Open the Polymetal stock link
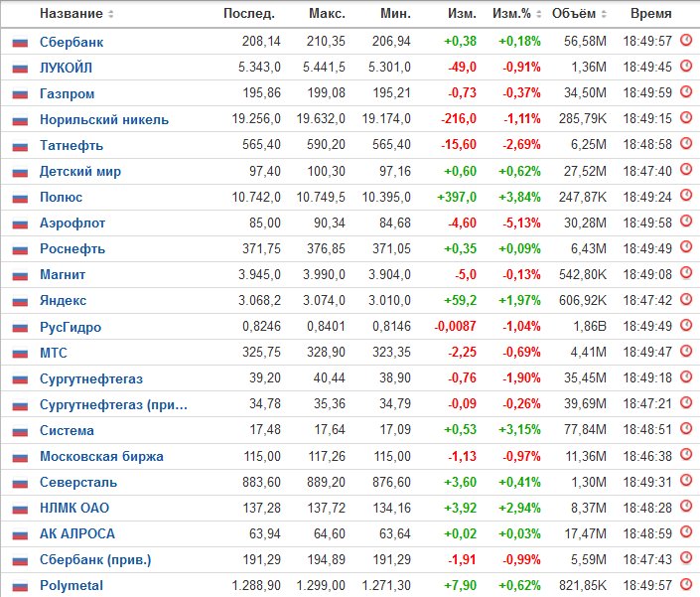 [71, 586]
